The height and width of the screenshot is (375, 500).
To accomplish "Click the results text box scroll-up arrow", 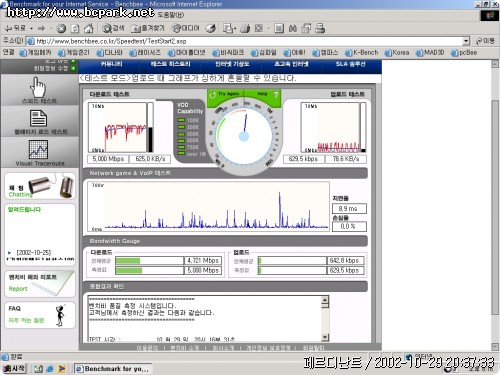I will (x=325, y=300).
